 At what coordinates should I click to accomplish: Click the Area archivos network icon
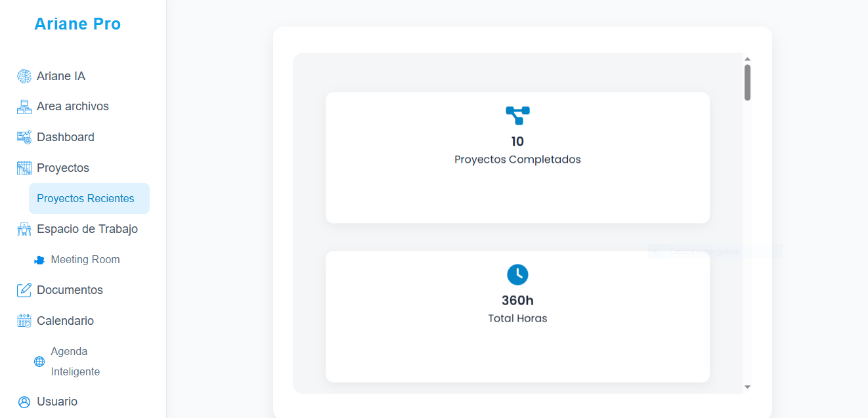coord(24,107)
